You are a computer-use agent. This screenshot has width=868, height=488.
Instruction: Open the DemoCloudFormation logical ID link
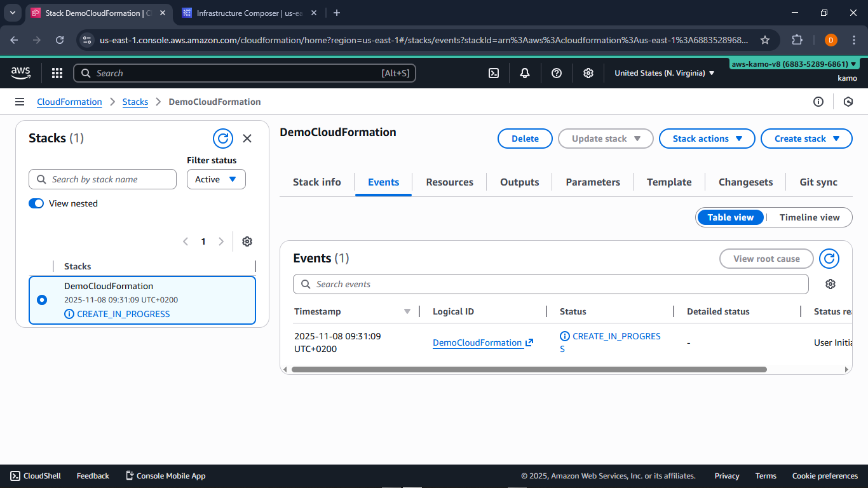coord(477,342)
